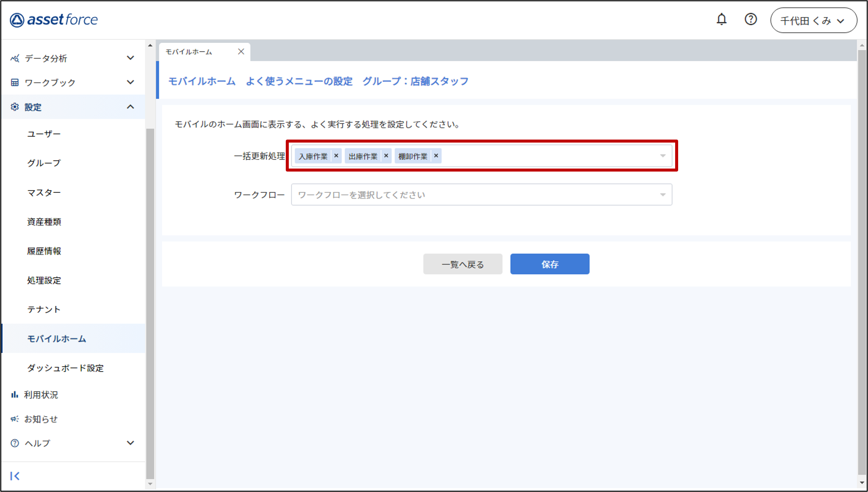The width and height of the screenshot is (868, 492).
Task: Select グループ in settings menu
Action: (44, 163)
